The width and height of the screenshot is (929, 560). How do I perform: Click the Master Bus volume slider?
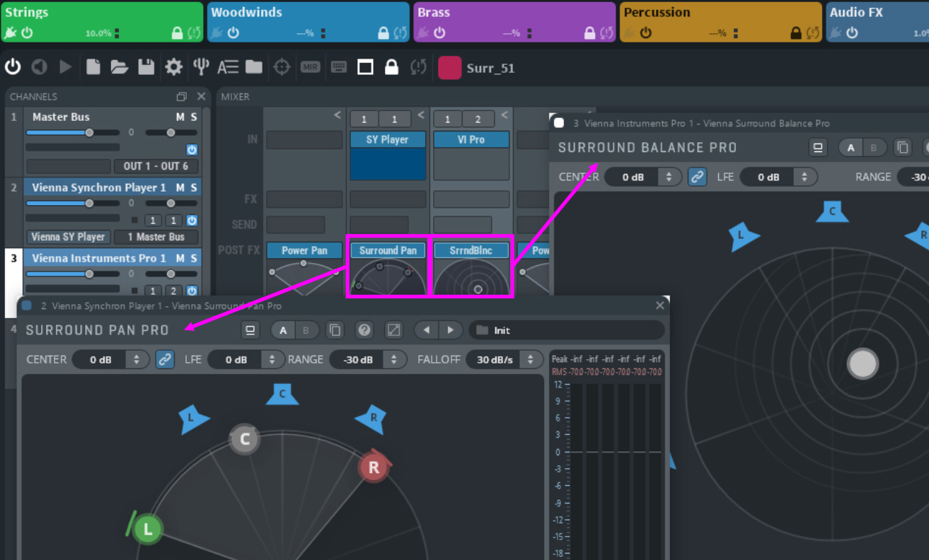coord(72,133)
